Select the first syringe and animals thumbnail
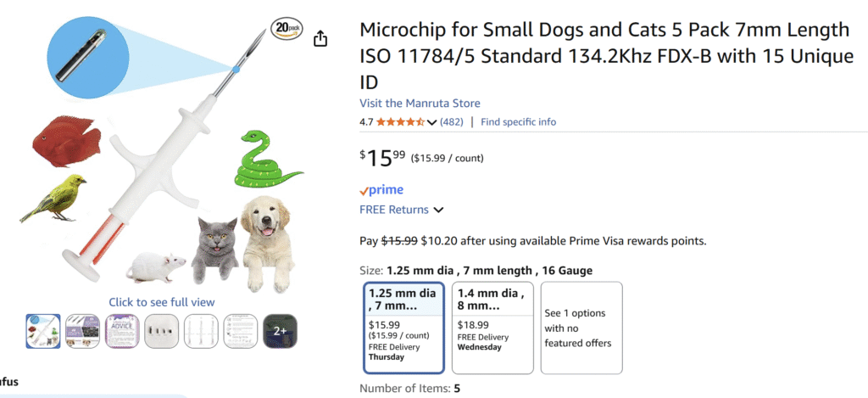The image size is (868, 398). [42, 330]
